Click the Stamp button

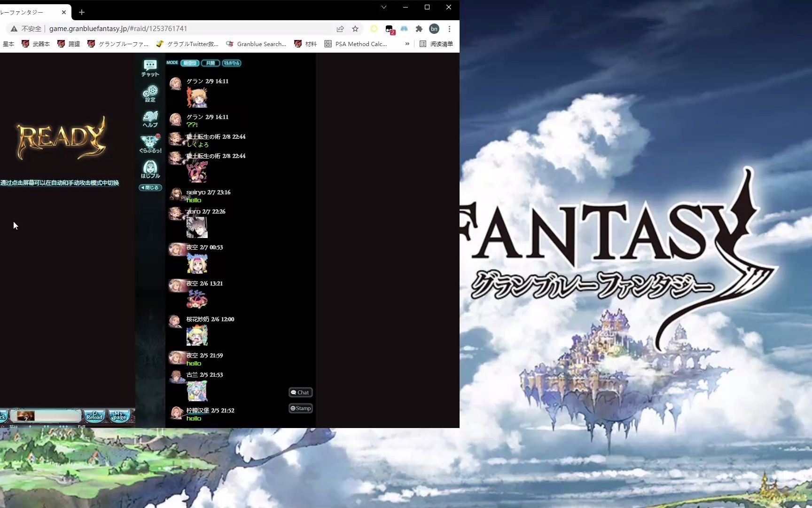tap(301, 408)
